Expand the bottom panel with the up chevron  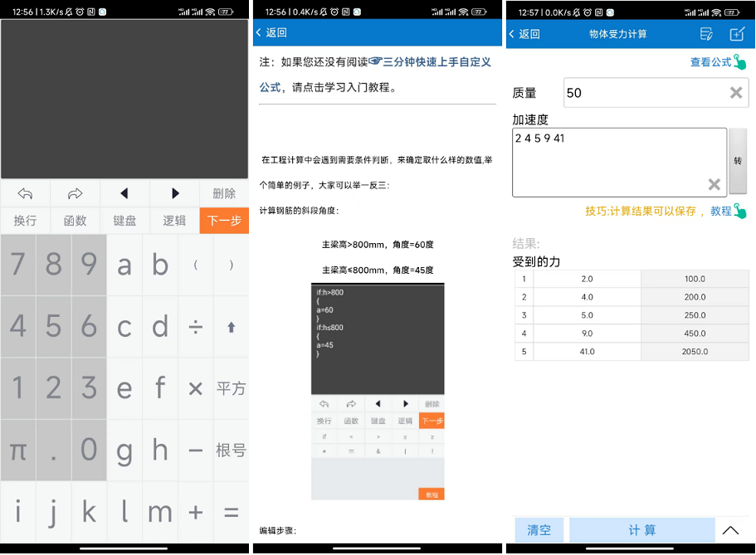(x=730, y=530)
